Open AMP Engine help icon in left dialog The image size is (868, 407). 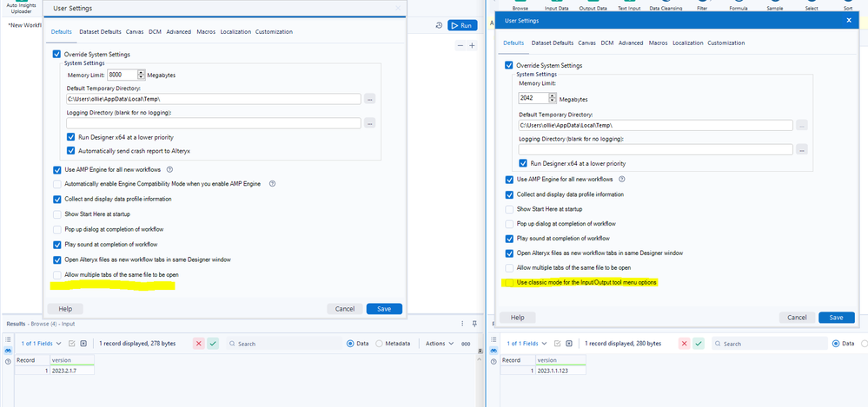tap(170, 170)
